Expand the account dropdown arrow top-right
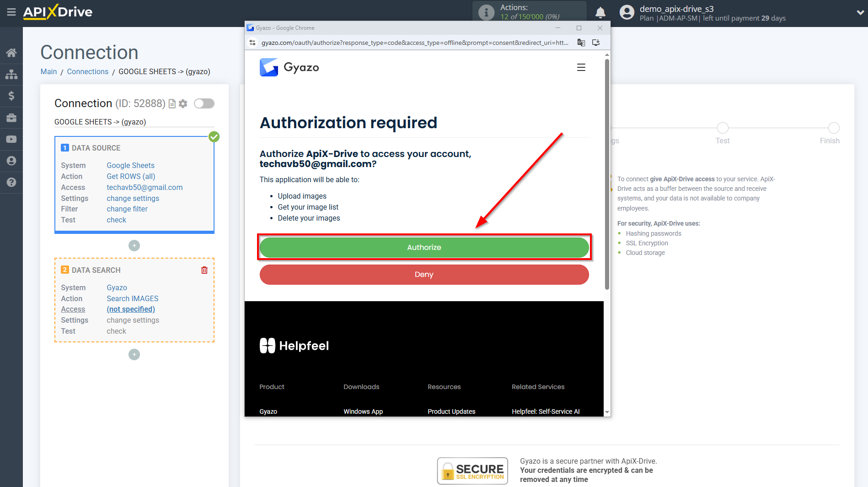This screenshot has width=868, height=487. tap(859, 12)
